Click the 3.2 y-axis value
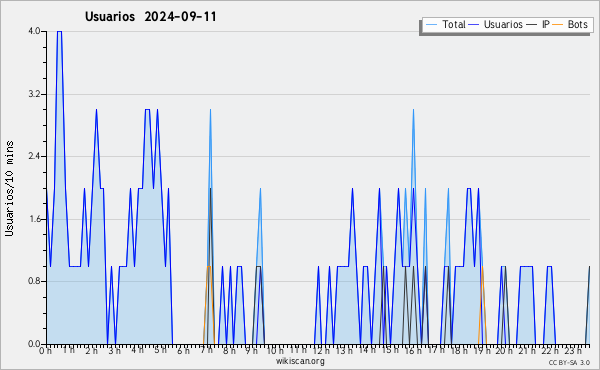Screen dimensions: 600x370 (x=34, y=94)
